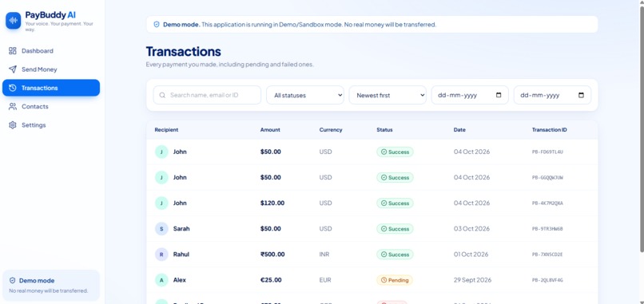
Task: Click the Transaction ID column header
Action: (x=550, y=129)
